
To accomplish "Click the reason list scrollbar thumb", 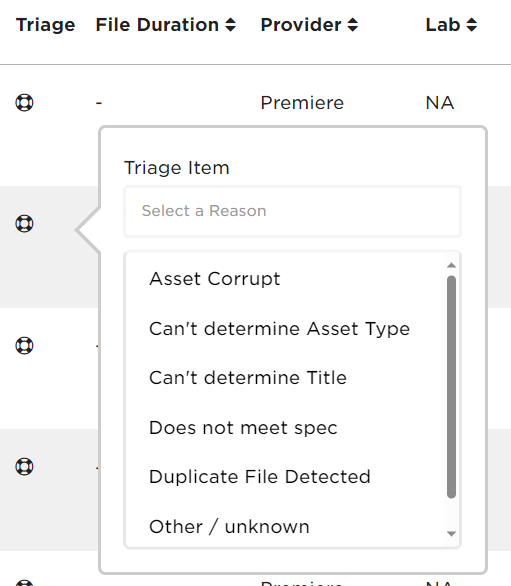I will (x=451, y=387).
